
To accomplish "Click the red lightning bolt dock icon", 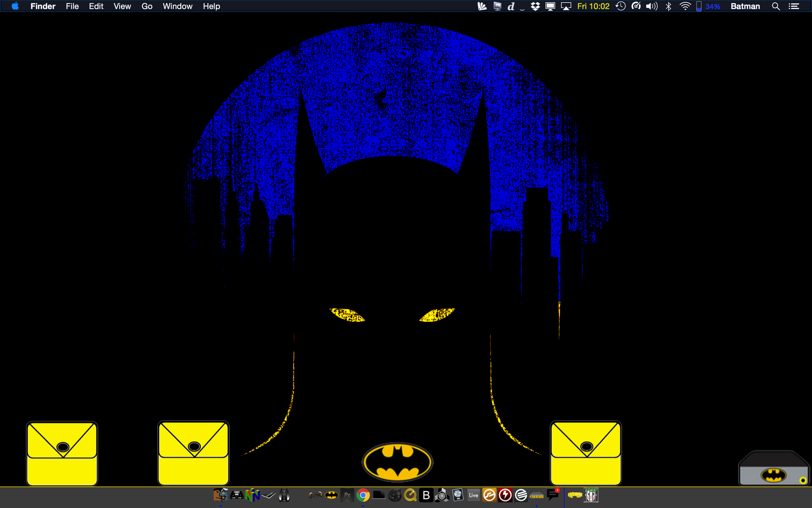I will tap(505, 495).
